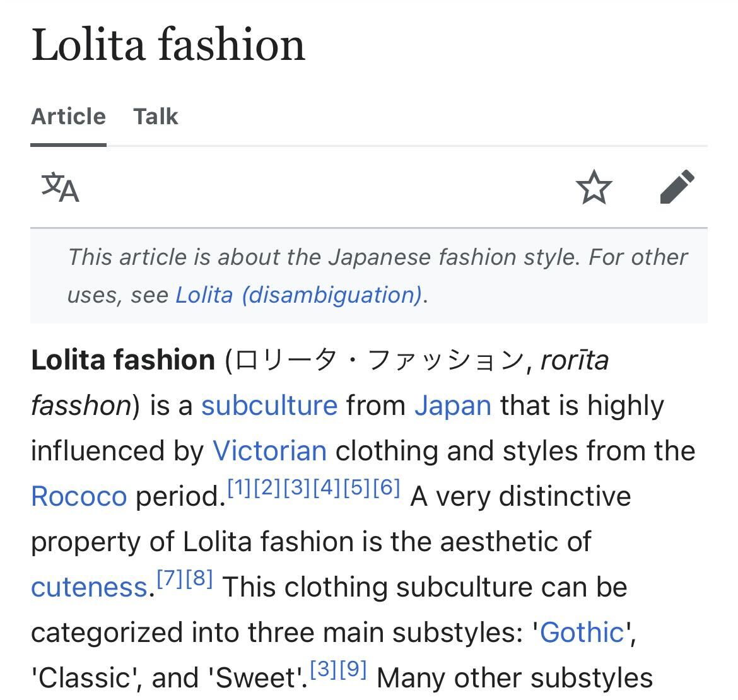Screen dimensions: 738x700
Task: Tap citation [8] reference
Action: coord(199,578)
